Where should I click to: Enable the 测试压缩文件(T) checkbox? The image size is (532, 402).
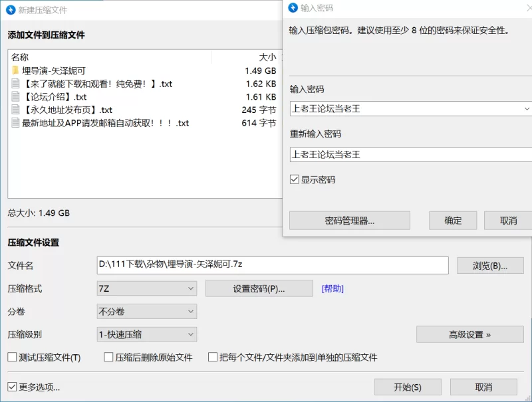(x=12, y=357)
